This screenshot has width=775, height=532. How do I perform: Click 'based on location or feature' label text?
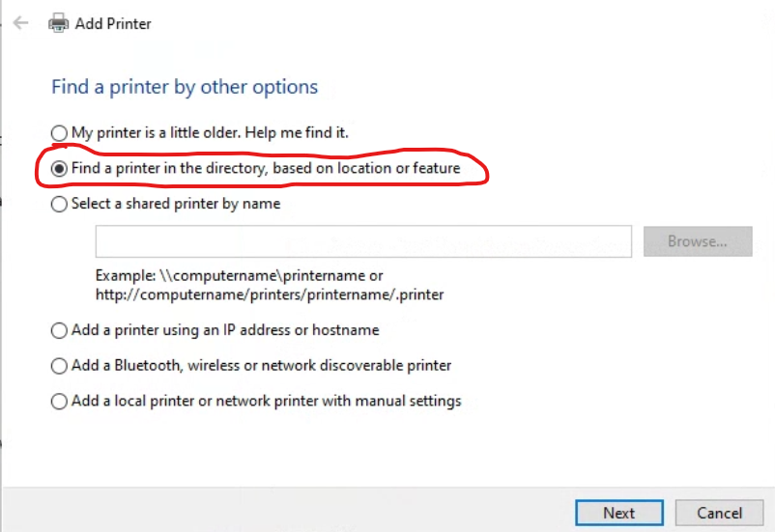click(x=365, y=168)
